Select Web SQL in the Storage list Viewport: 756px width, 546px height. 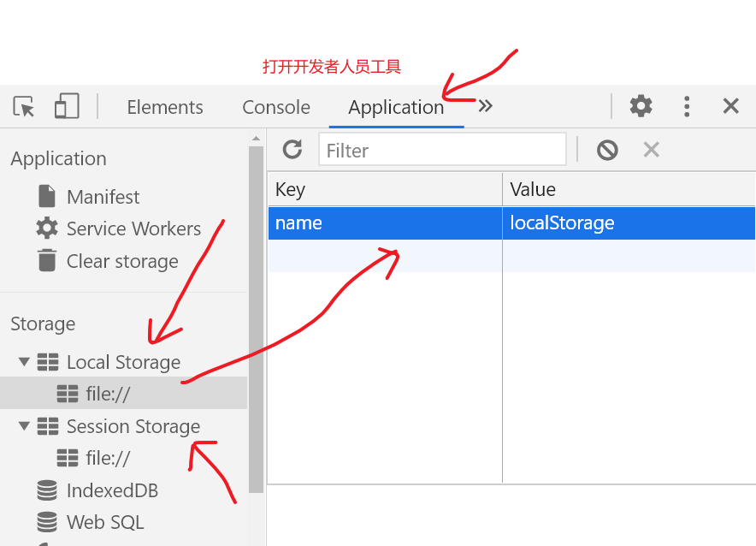tap(102, 522)
